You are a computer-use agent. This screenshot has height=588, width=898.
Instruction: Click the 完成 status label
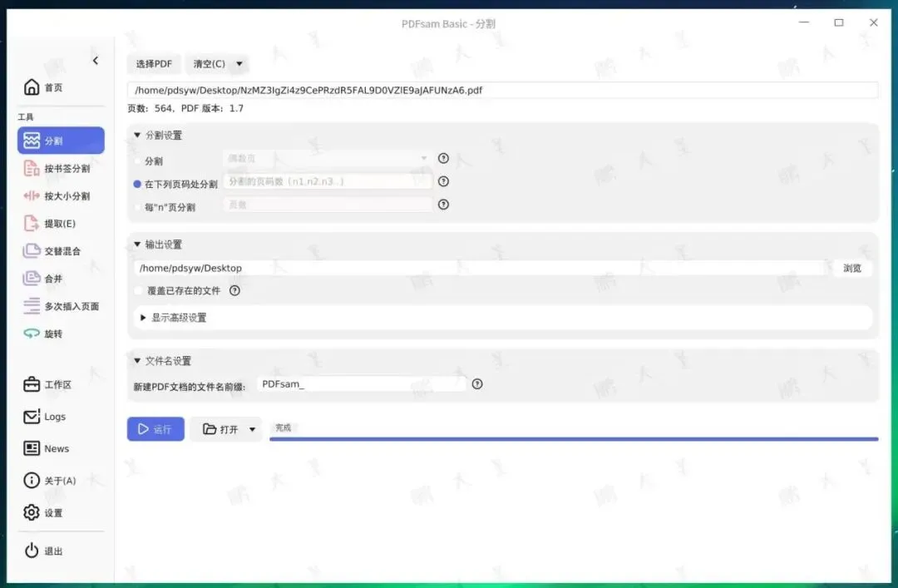click(x=283, y=427)
